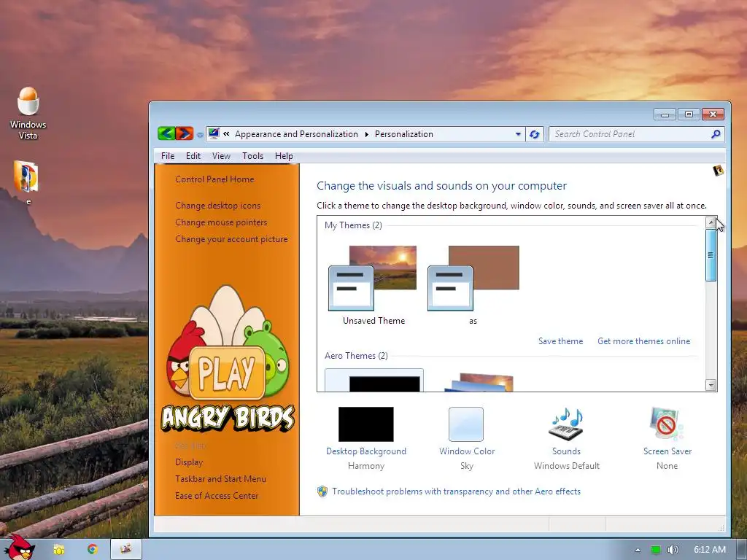The image size is (747, 560).
Task: Open the Angry Birds Start button
Action: coord(20,548)
